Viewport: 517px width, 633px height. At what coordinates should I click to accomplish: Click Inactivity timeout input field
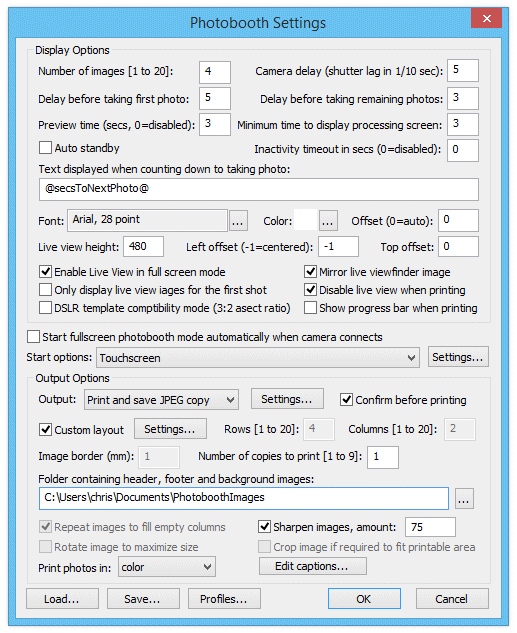tap(463, 150)
